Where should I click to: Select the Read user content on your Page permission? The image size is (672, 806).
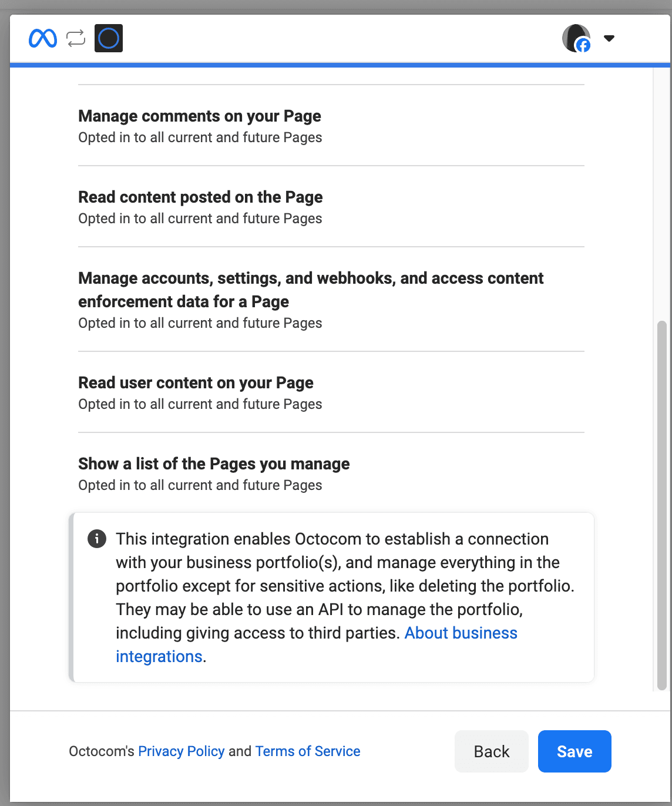[196, 382]
